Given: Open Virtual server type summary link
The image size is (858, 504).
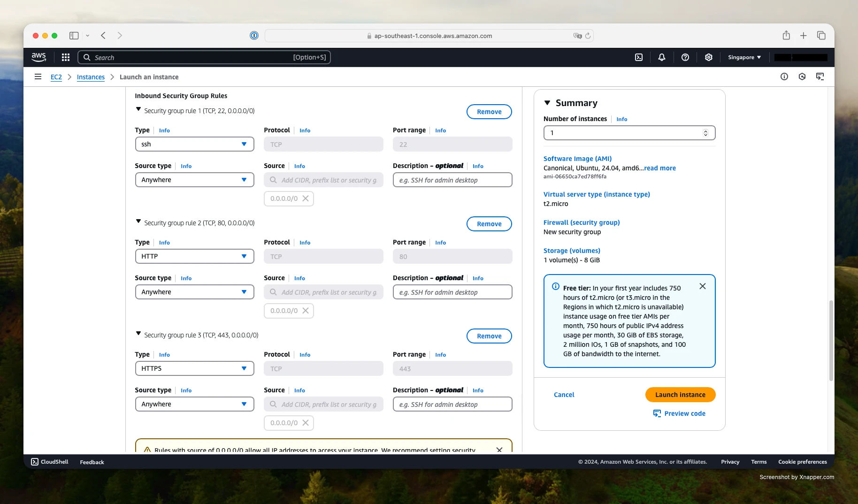Looking at the screenshot, I should coord(597,194).
